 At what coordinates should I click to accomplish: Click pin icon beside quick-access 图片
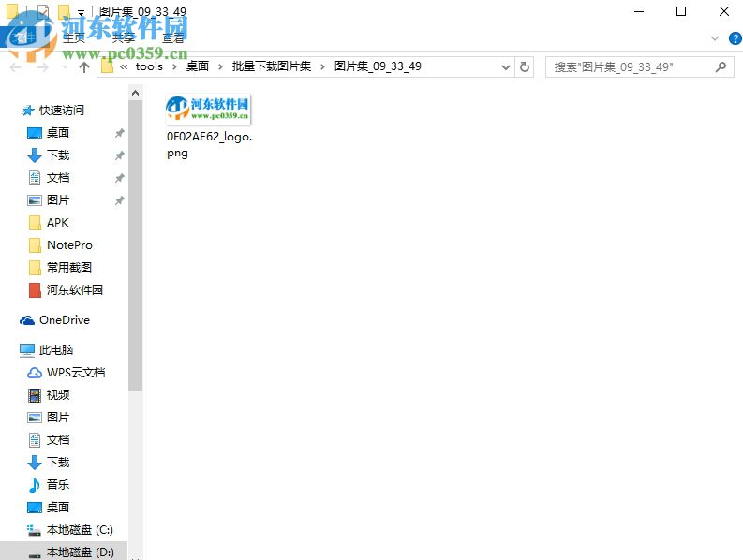[119, 200]
